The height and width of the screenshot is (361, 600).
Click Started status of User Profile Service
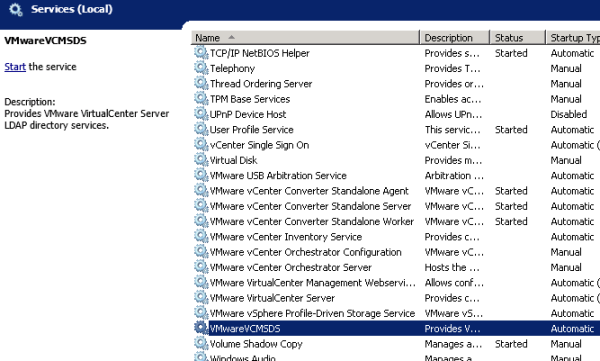(x=511, y=130)
